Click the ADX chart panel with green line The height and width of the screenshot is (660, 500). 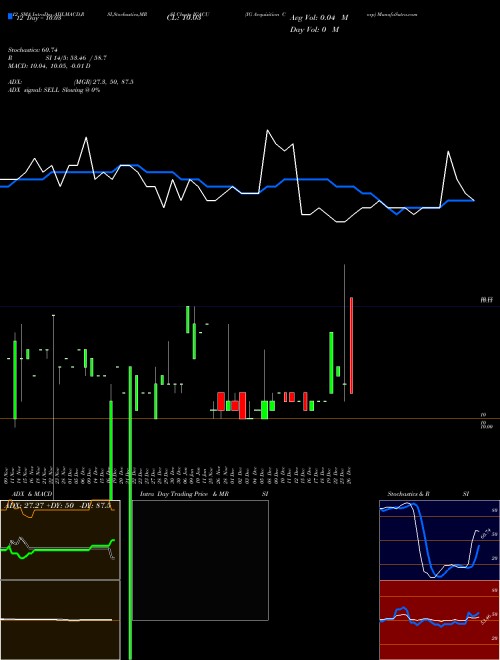60,540
